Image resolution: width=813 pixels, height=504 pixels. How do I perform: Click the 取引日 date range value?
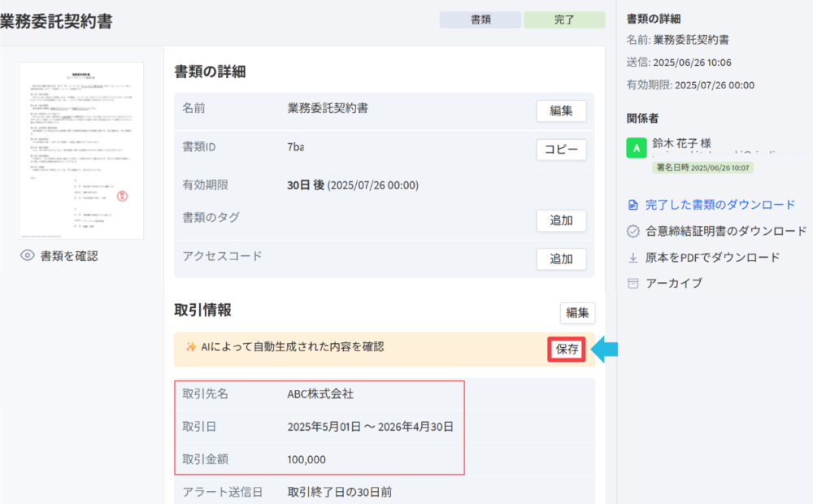[370, 427]
